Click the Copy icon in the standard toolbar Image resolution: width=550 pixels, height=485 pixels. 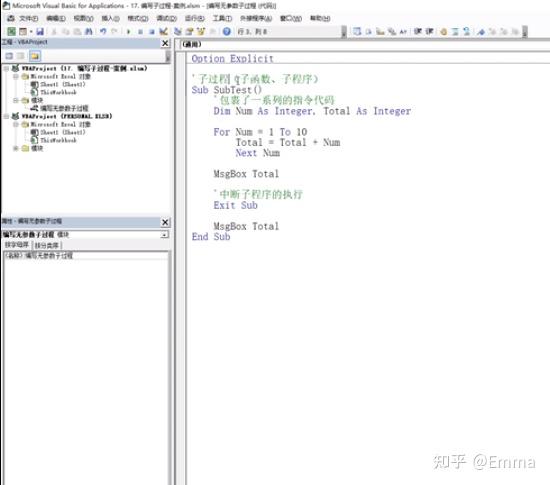[66, 32]
